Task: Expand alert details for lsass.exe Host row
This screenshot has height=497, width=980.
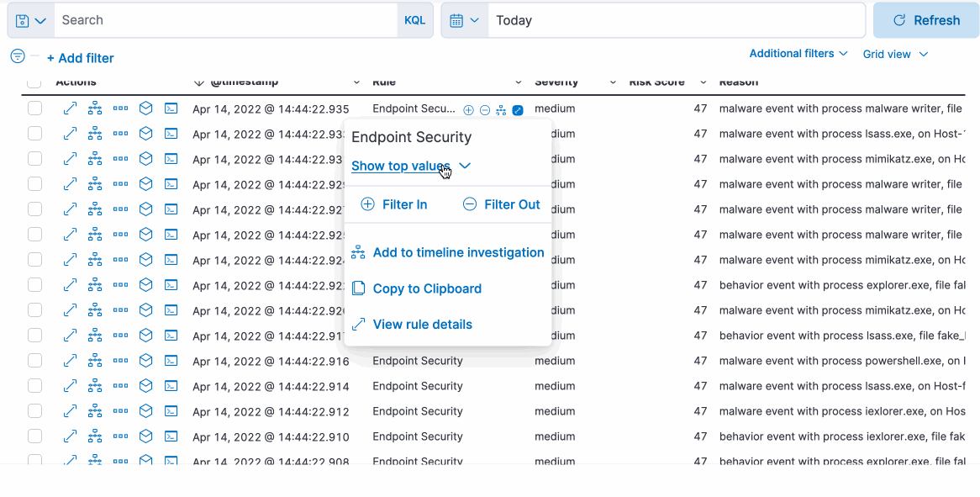Action: [x=70, y=134]
